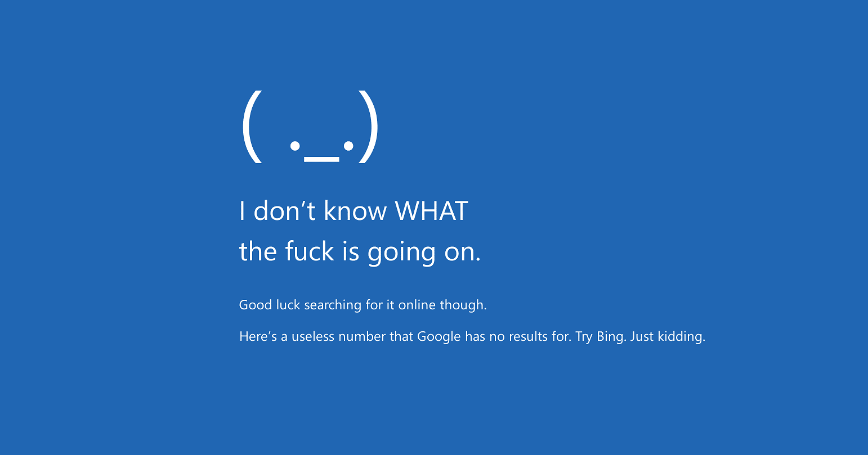The width and height of the screenshot is (868, 455).
Task: Click the emoticon's left parenthesis
Action: pos(252,127)
